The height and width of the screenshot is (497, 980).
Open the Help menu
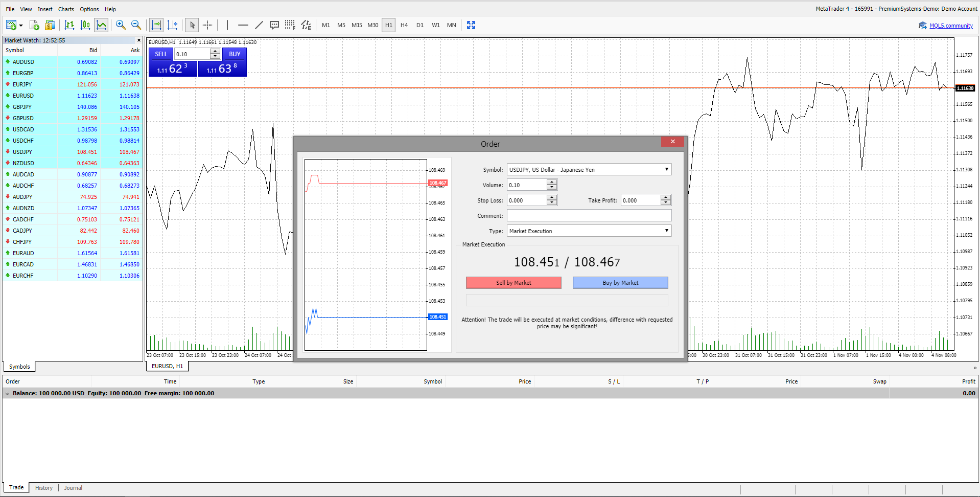click(x=110, y=9)
